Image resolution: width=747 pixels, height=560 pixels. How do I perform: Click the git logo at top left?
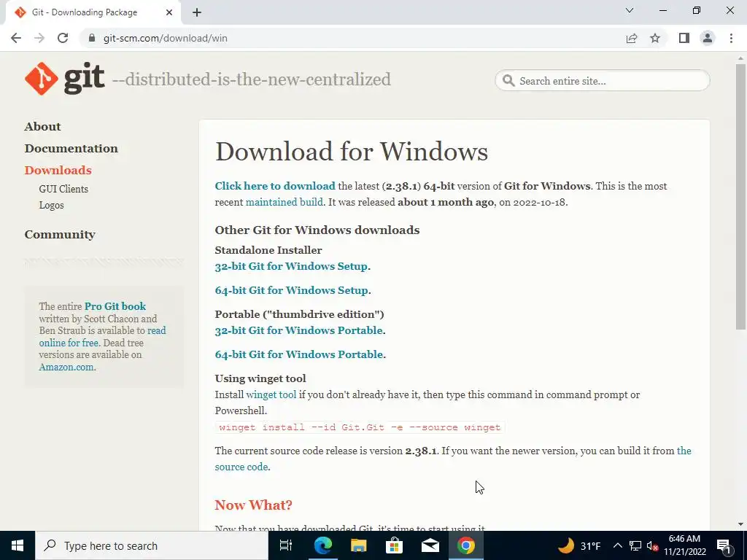click(64, 78)
